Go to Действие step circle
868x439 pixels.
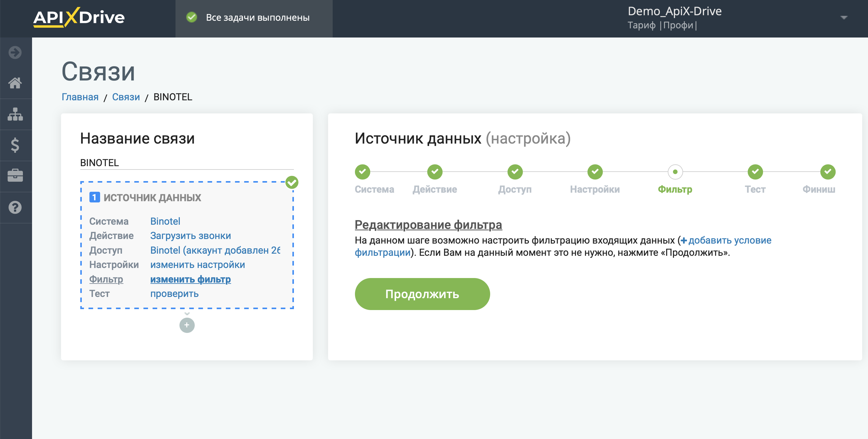pyautogui.click(x=435, y=172)
